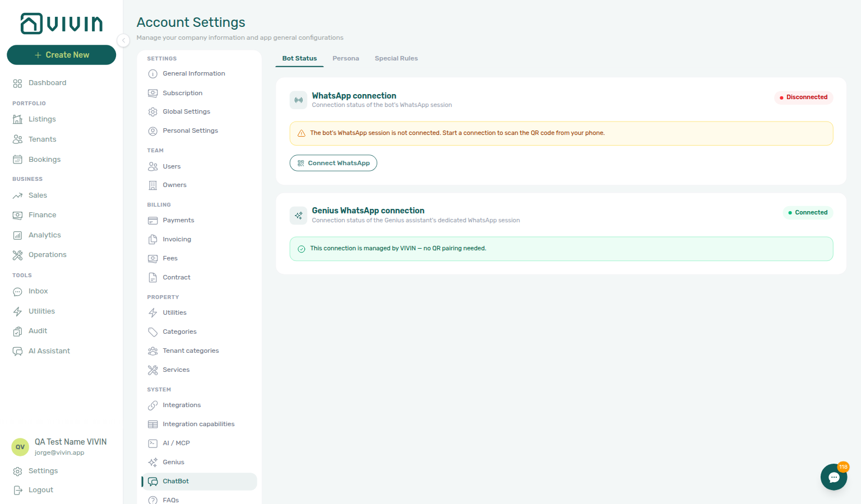Screen dimensions: 861x504
Task: Open the Services settings page
Action: pos(199,370)
